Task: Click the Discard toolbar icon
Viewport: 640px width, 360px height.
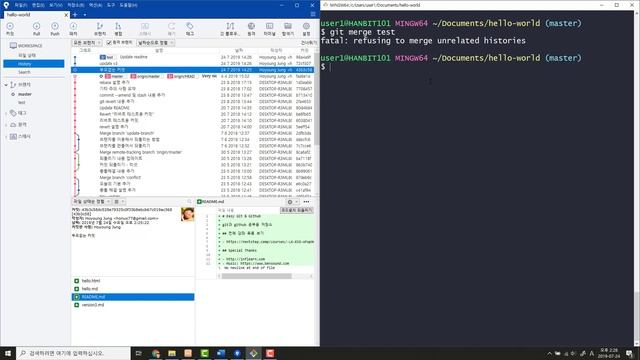Action: (x=171, y=29)
